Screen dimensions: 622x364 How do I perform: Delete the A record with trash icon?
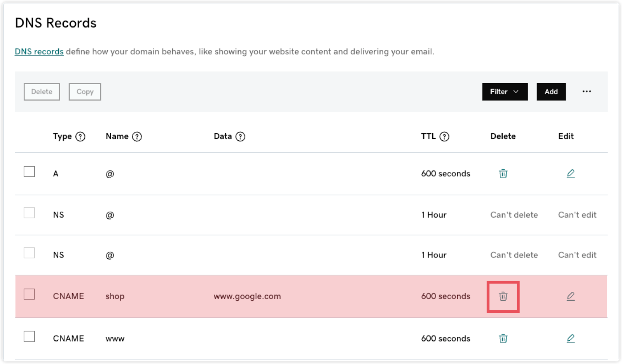tap(503, 174)
